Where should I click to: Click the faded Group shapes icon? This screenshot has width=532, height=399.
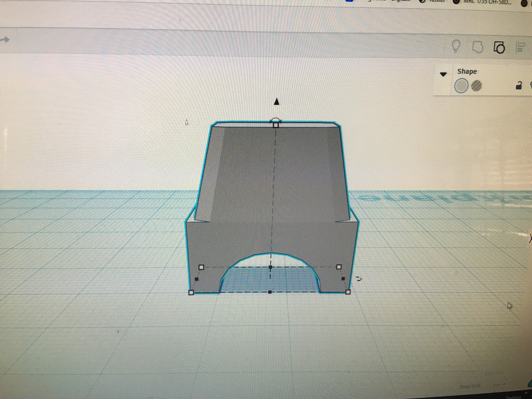477,47
